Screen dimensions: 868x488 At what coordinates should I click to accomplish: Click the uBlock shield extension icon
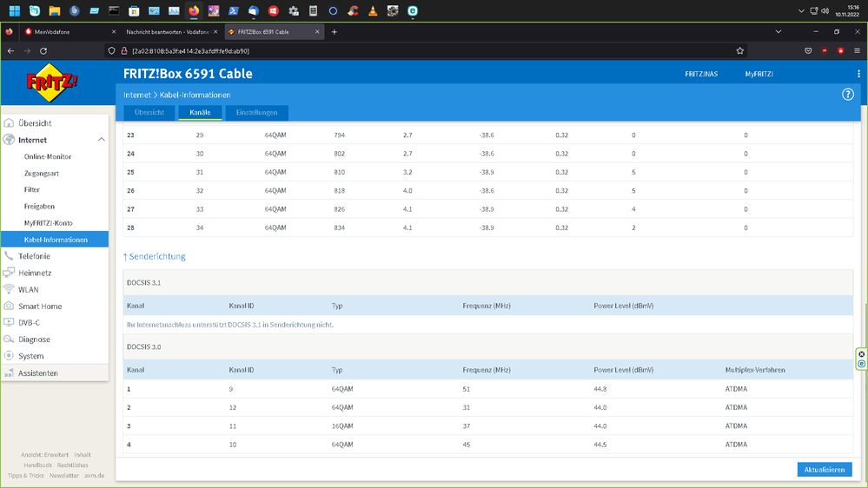coord(825,51)
